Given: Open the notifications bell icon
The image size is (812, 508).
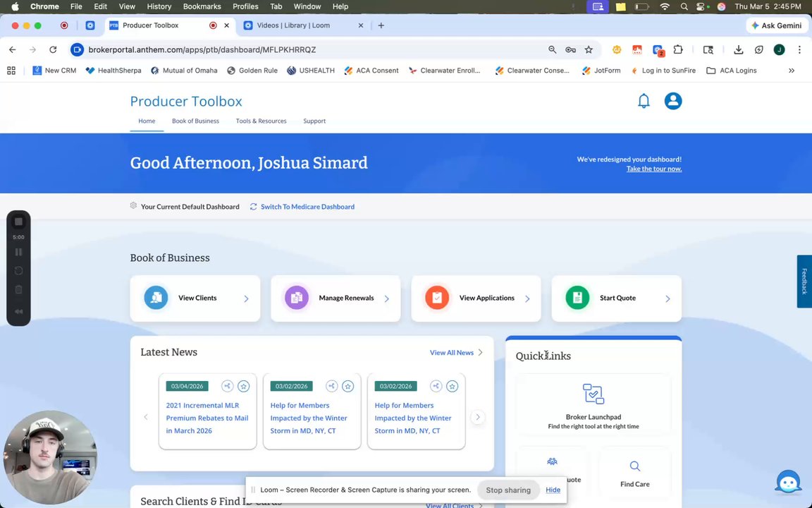Looking at the screenshot, I should pos(643,101).
